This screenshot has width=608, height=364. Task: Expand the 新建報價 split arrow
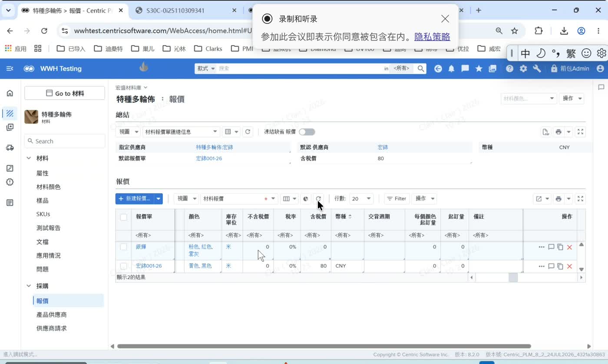coord(159,199)
